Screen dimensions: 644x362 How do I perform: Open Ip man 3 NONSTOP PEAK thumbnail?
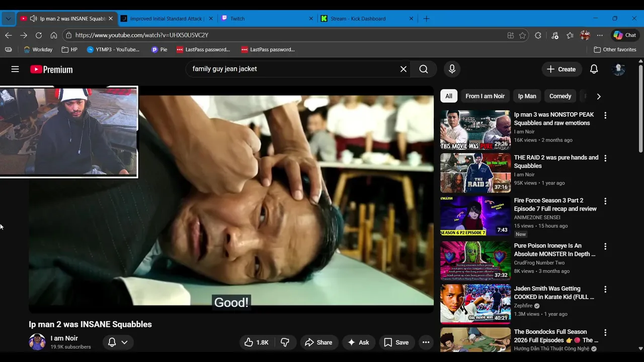pos(475,130)
